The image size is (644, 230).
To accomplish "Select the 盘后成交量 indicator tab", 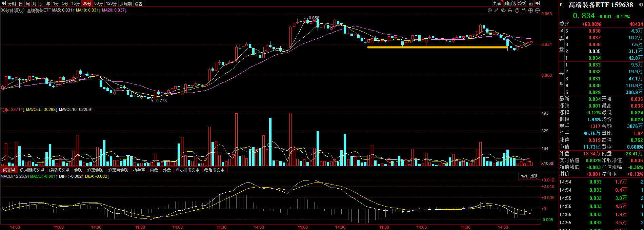I will [x=215, y=170].
